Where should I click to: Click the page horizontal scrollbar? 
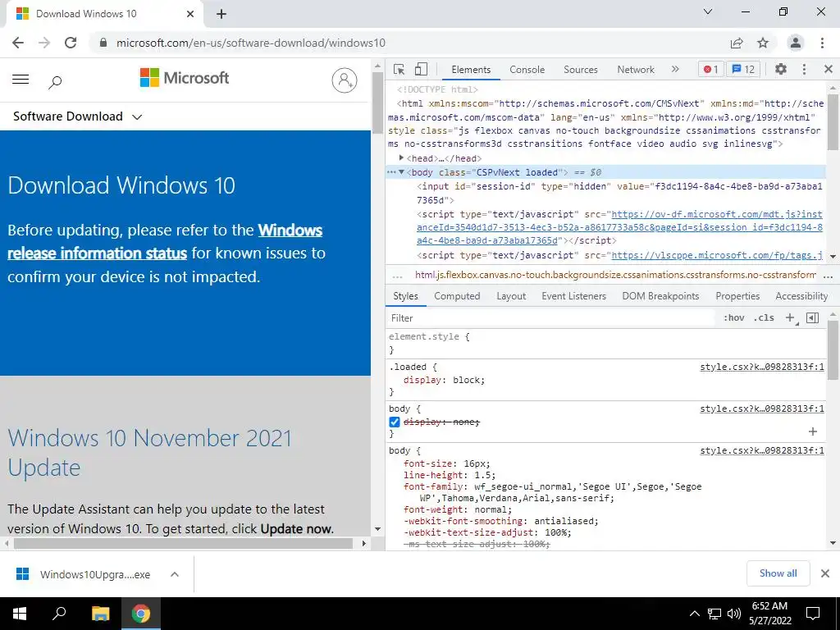coord(183,543)
